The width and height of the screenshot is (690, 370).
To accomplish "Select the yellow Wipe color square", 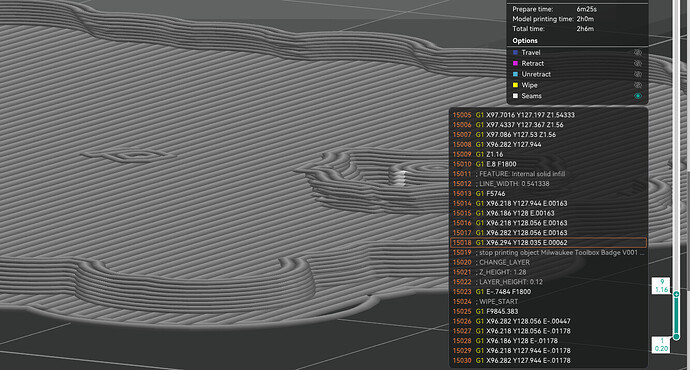I will click(515, 85).
